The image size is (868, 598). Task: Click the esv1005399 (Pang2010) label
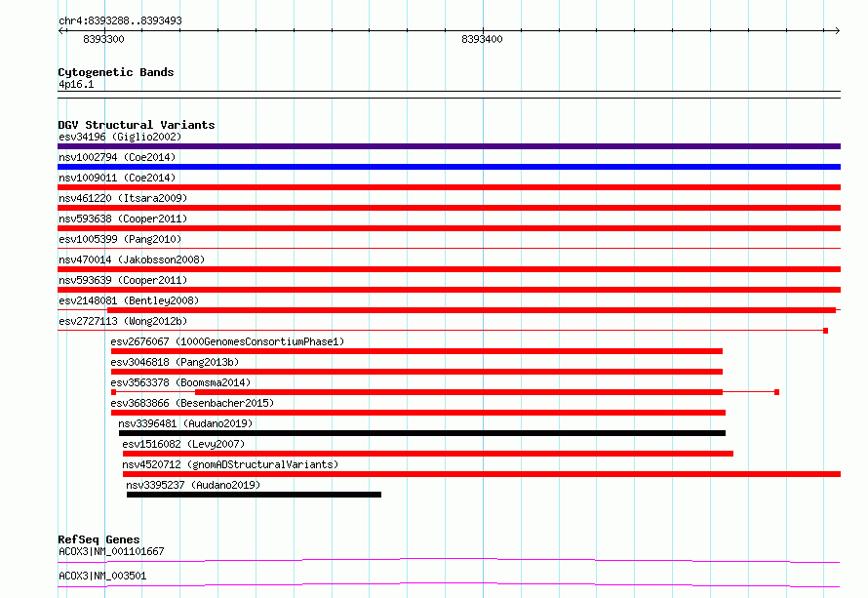120,239
